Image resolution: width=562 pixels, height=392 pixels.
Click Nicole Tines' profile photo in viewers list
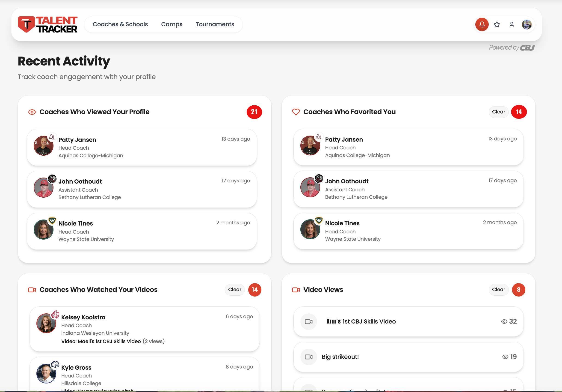coord(44,229)
